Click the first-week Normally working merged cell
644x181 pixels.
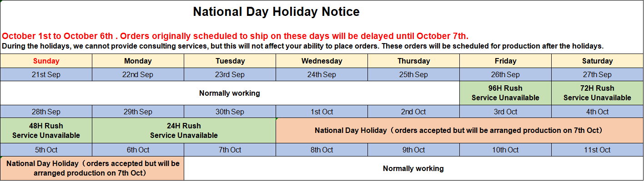230,93
